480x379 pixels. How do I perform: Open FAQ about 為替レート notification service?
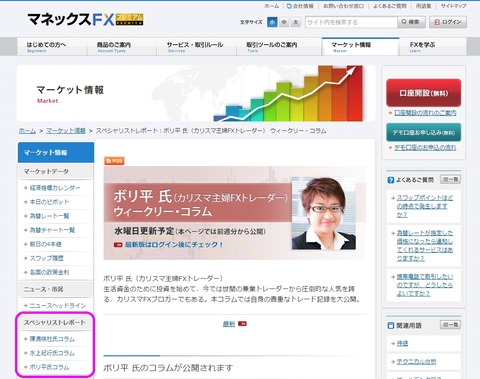[425, 246]
